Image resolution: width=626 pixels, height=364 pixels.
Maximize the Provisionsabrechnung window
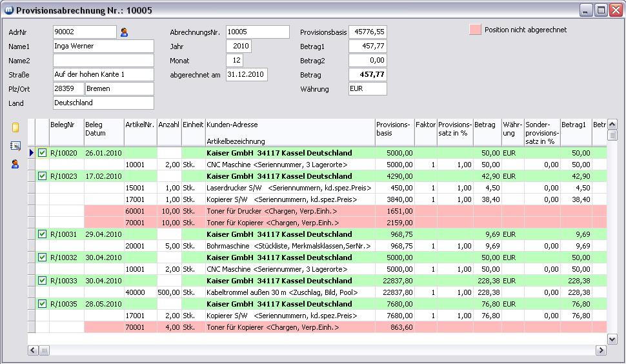601,10
